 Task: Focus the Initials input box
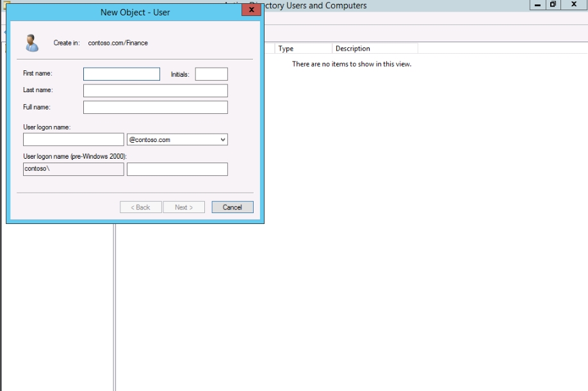click(x=211, y=74)
